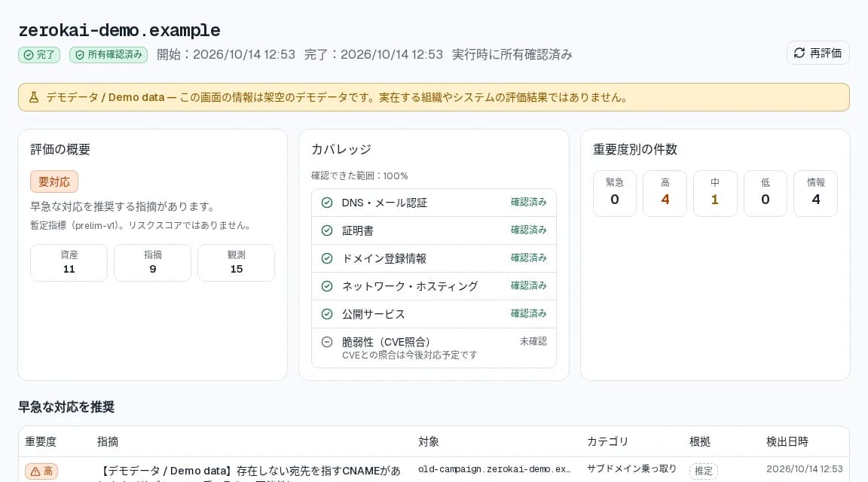
Task: Click the shield icon in 所有確認済み badge
Action: [x=80, y=55]
